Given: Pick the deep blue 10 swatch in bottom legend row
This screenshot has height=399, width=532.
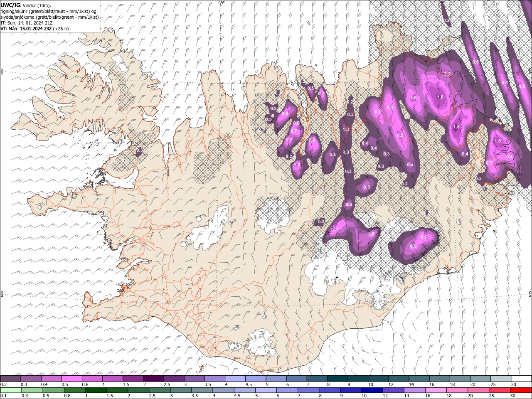Looking at the screenshot, I should pos(372,390).
